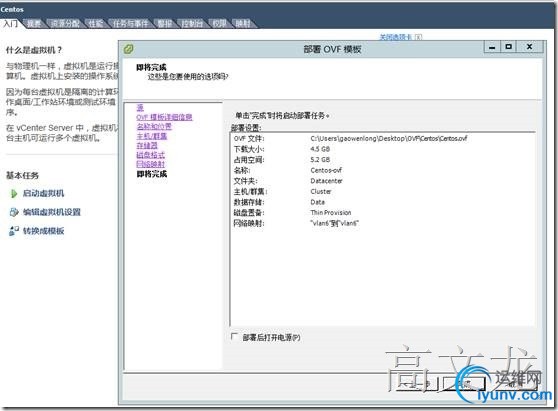558x411 pixels.
Task: Click the 4.5 GB download size value
Action: click(x=320, y=149)
